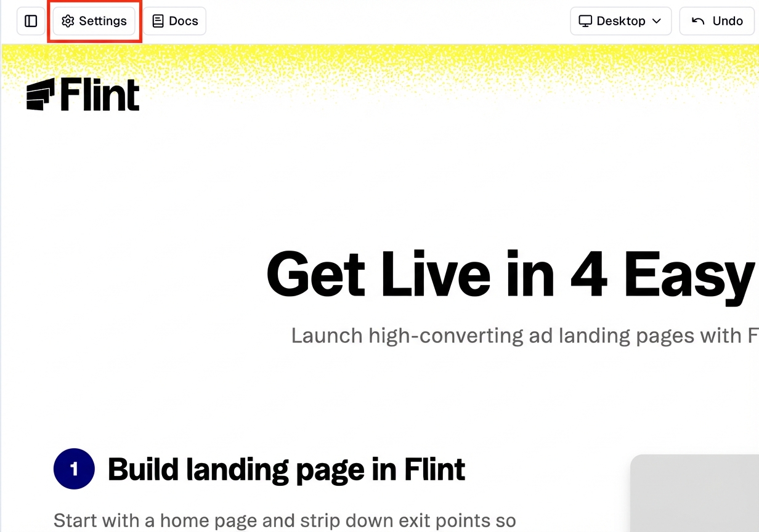Click the blue number 1 step circle

(74, 469)
